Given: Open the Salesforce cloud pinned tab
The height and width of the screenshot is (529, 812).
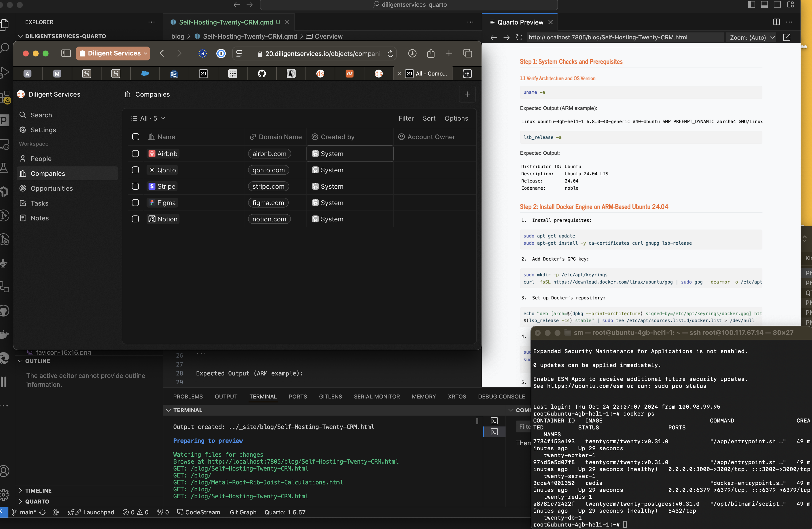Looking at the screenshot, I should tap(145, 73).
